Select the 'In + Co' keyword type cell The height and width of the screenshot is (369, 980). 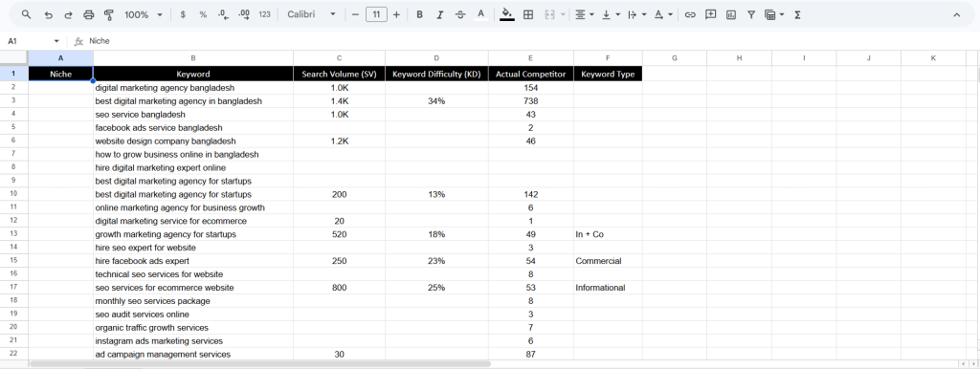(x=608, y=234)
